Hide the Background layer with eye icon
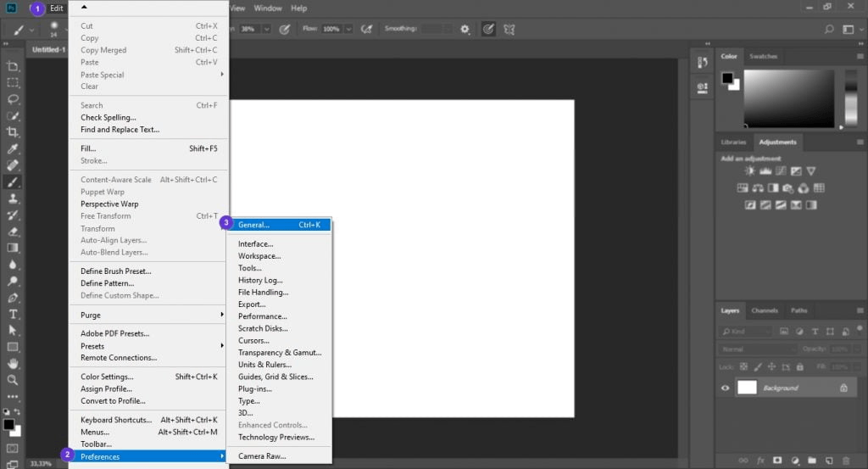 coord(725,388)
